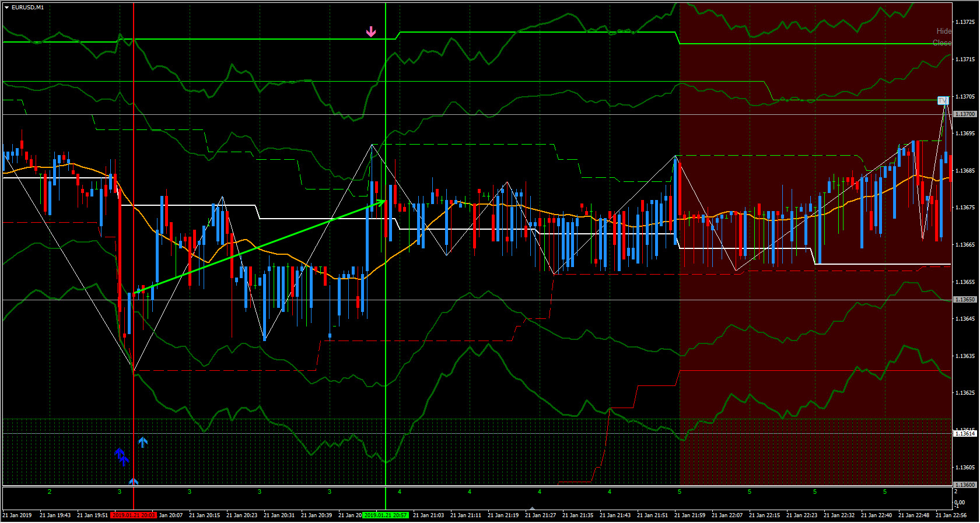
Task: Click the 1.13635 price axis label
Action: 965,356
